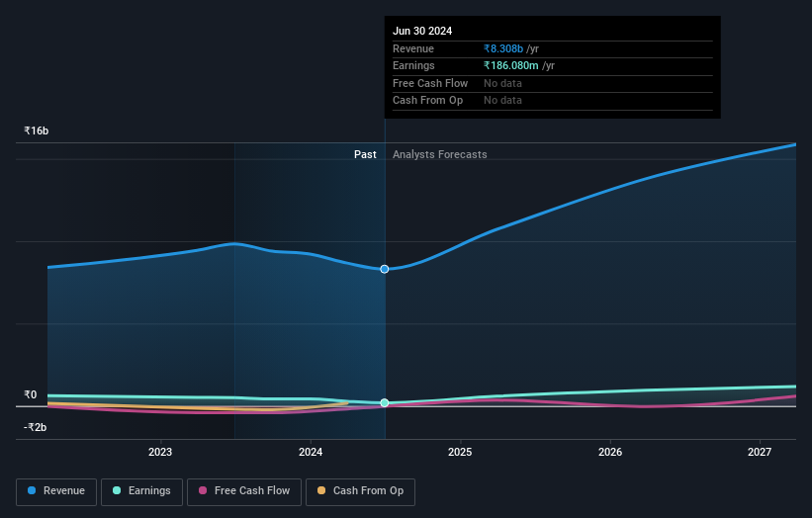Click the Earnings row label in tooltip

coord(413,65)
